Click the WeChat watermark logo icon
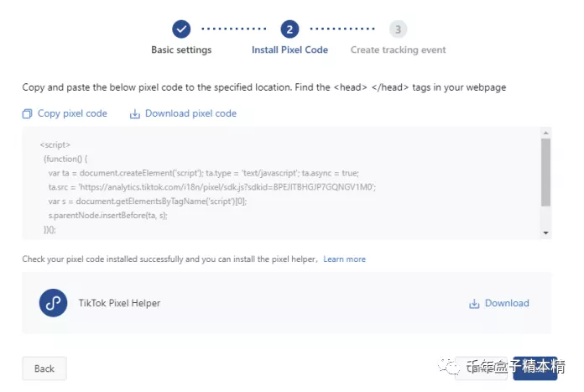 pos(449,366)
